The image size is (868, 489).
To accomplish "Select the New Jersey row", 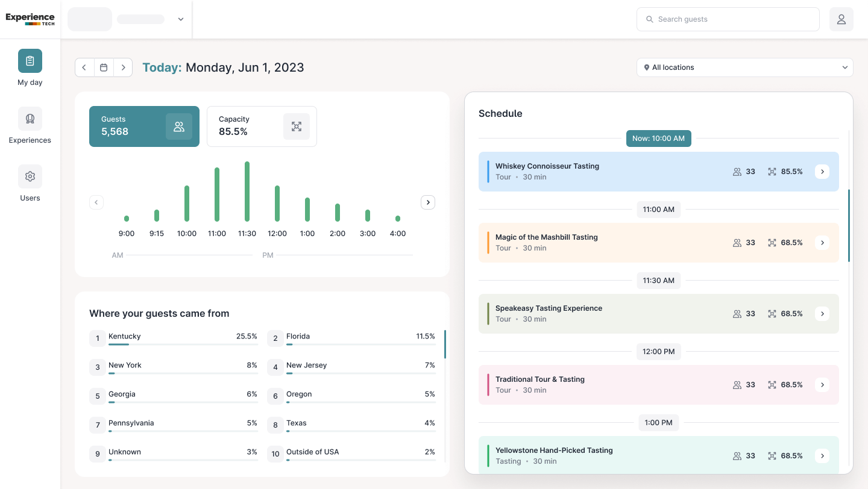I will pyautogui.click(x=351, y=367).
